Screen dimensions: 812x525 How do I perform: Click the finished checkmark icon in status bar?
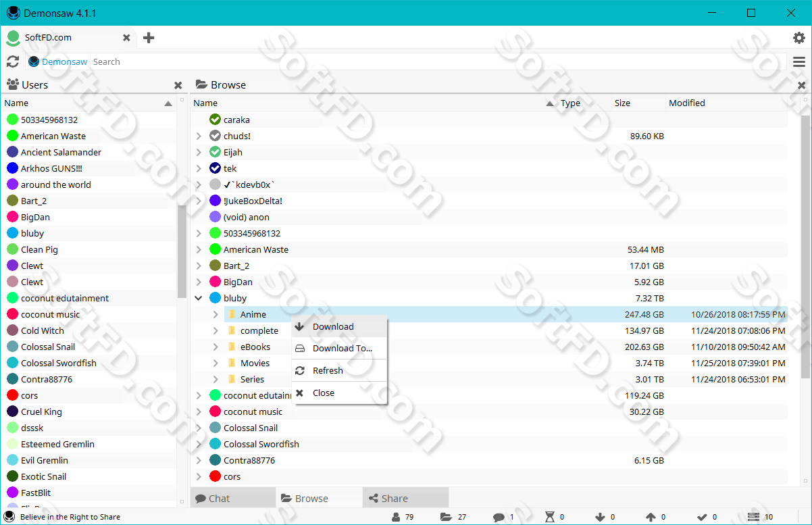click(x=702, y=517)
